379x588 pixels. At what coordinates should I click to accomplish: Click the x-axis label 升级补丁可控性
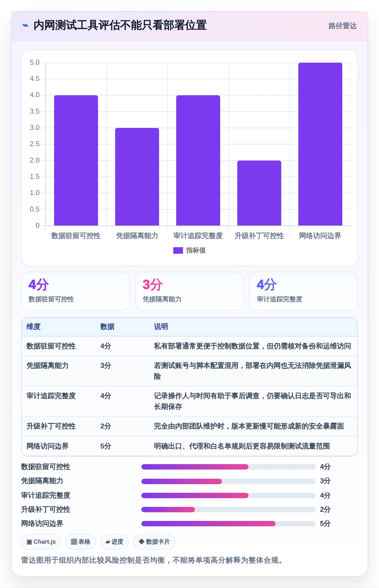tap(259, 236)
